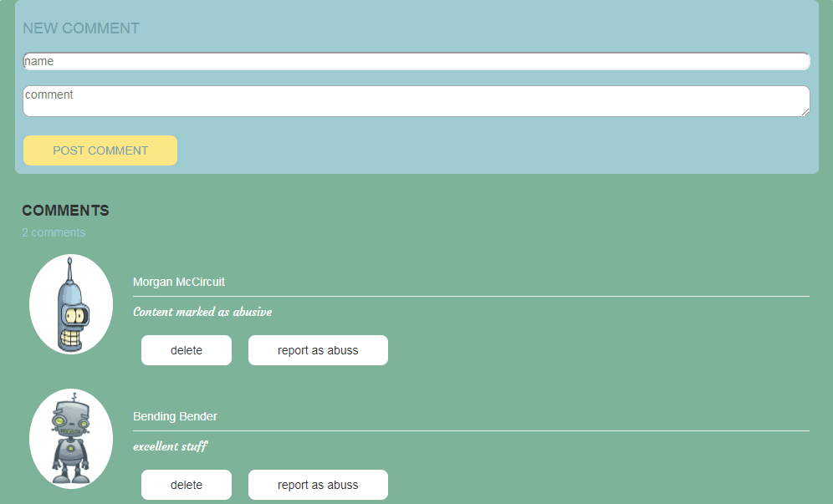
Task: Click inside the comment text area
Action: click(x=416, y=101)
